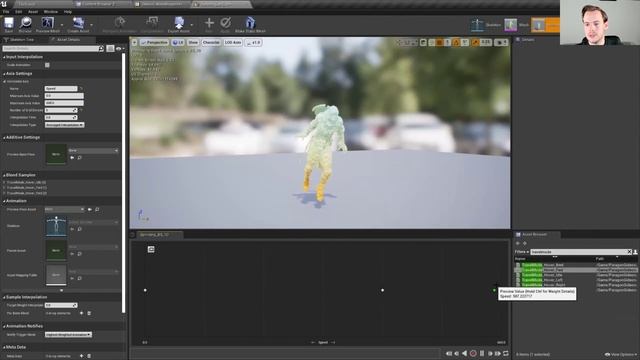The image size is (640, 360).
Task: Open the File menu
Action: pyautogui.click(x=6, y=12)
